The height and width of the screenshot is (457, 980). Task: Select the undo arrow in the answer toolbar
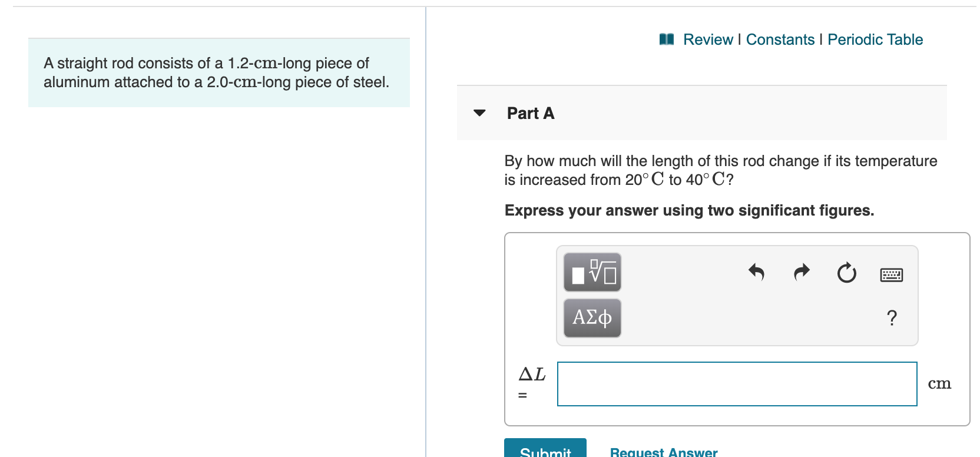pos(757,273)
